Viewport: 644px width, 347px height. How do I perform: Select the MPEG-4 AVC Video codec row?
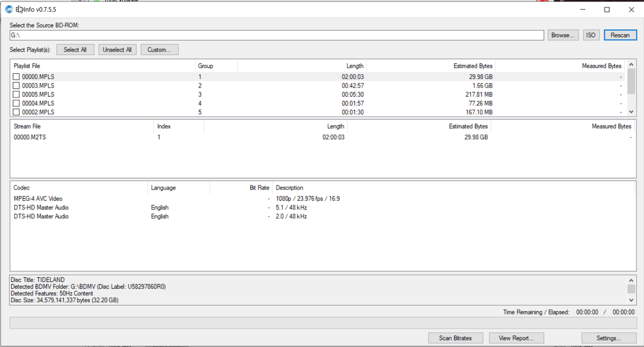coord(323,198)
